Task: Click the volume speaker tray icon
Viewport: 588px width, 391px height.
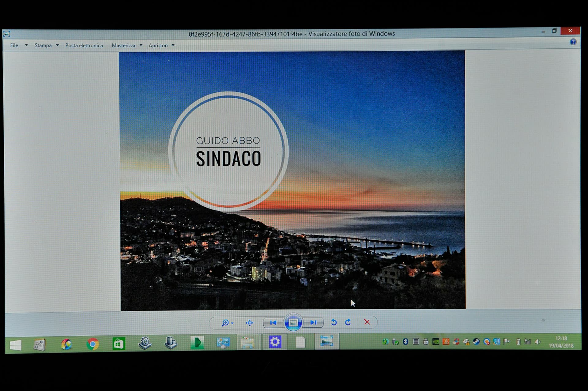Action: click(x=537, y=342)
